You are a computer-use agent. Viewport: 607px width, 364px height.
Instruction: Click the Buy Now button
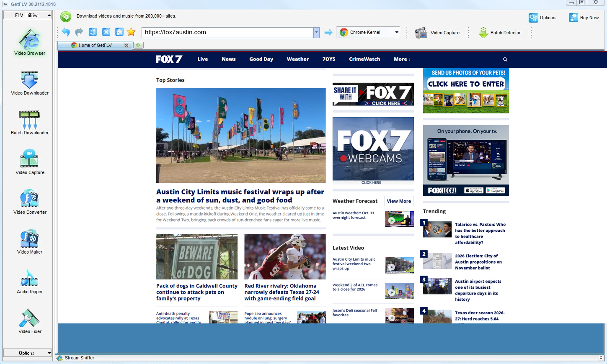pyautogui.click(x=584, y=18)
